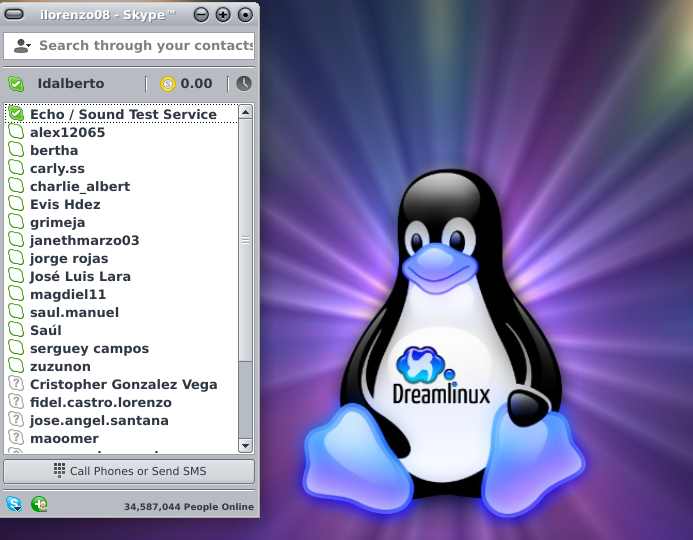This screenshot has width=693, height=540.
Task: Click status icon beside Echo / Sound Test Service
Action: coord(16,114)
